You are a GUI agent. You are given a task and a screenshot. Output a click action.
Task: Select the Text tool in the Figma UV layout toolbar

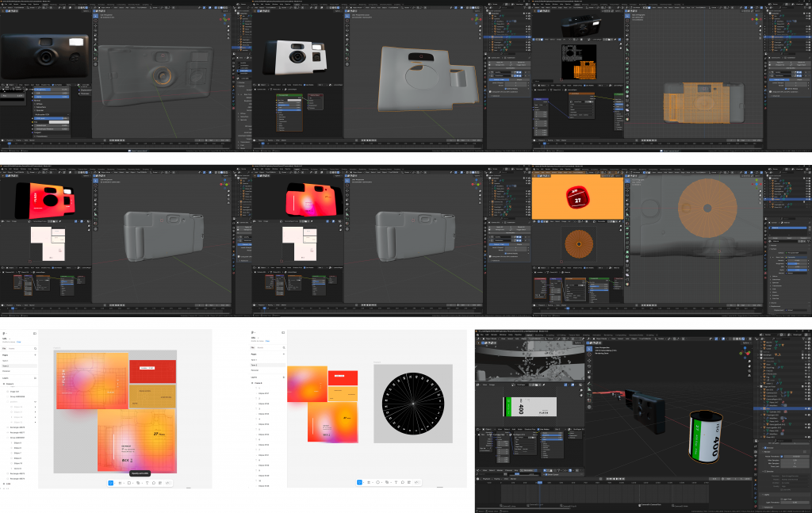tap(147, 483)
